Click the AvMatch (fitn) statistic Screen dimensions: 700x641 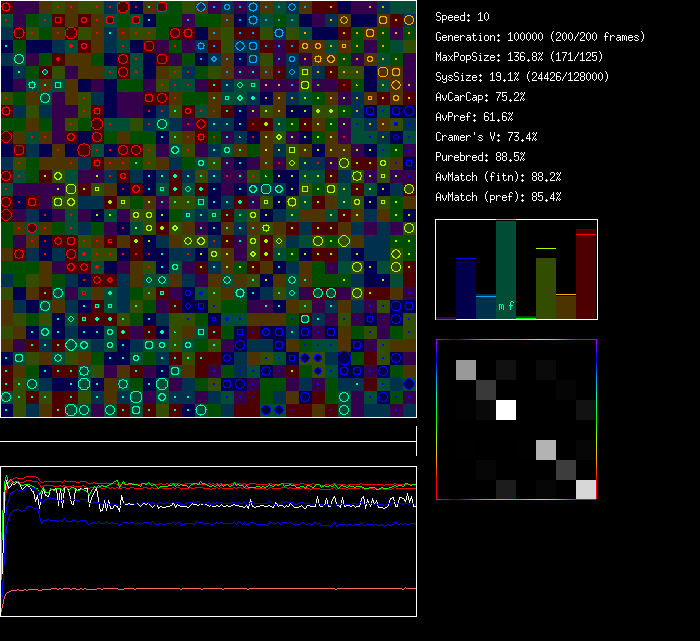498,177
